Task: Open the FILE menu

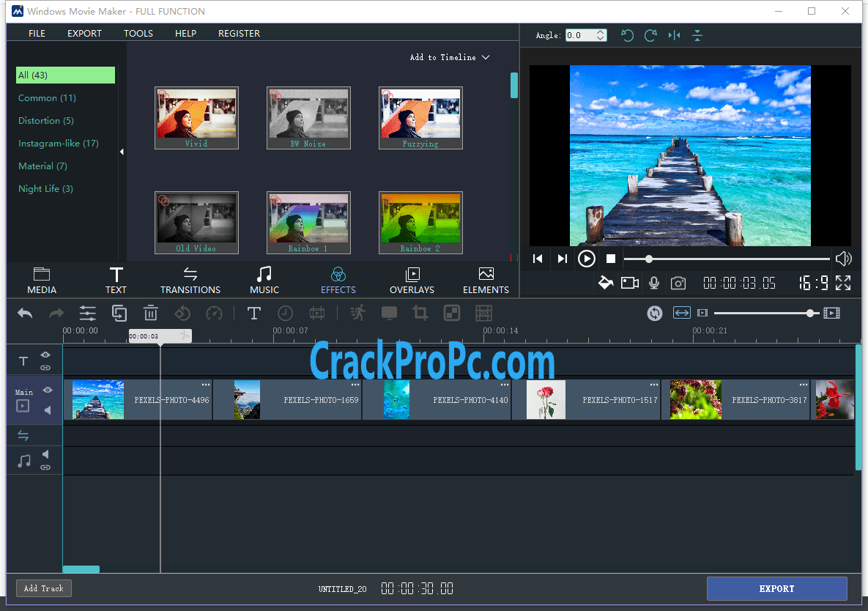Action: pos(37,33)
